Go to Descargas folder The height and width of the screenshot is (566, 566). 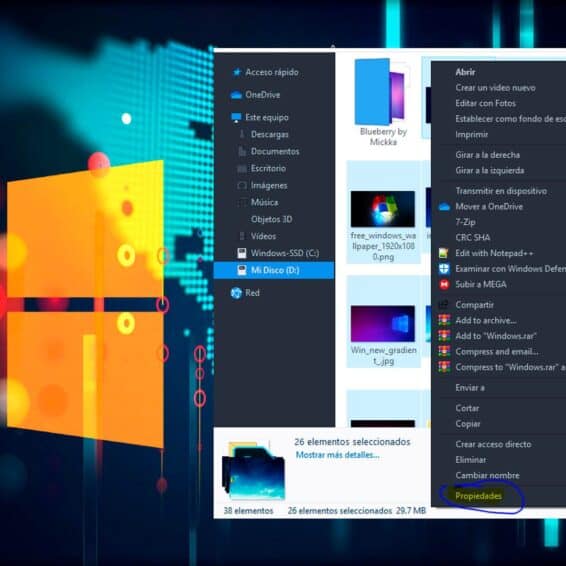[x=270, y=134]
